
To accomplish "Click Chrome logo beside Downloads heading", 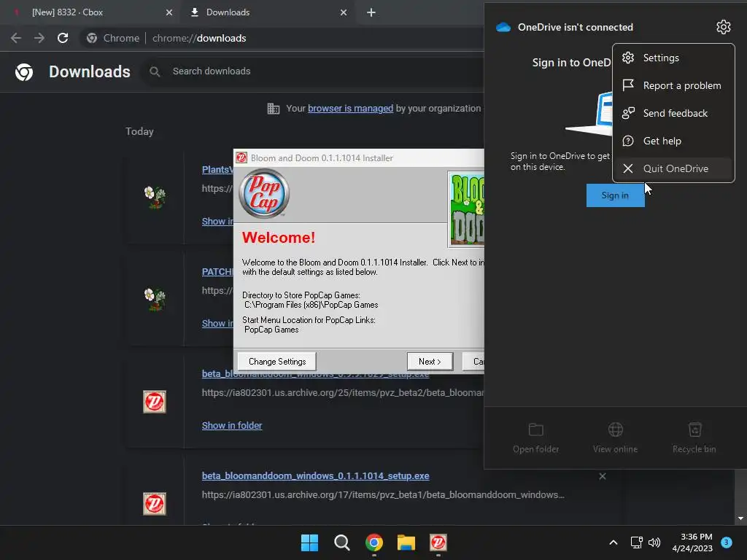I will (24, 72).
